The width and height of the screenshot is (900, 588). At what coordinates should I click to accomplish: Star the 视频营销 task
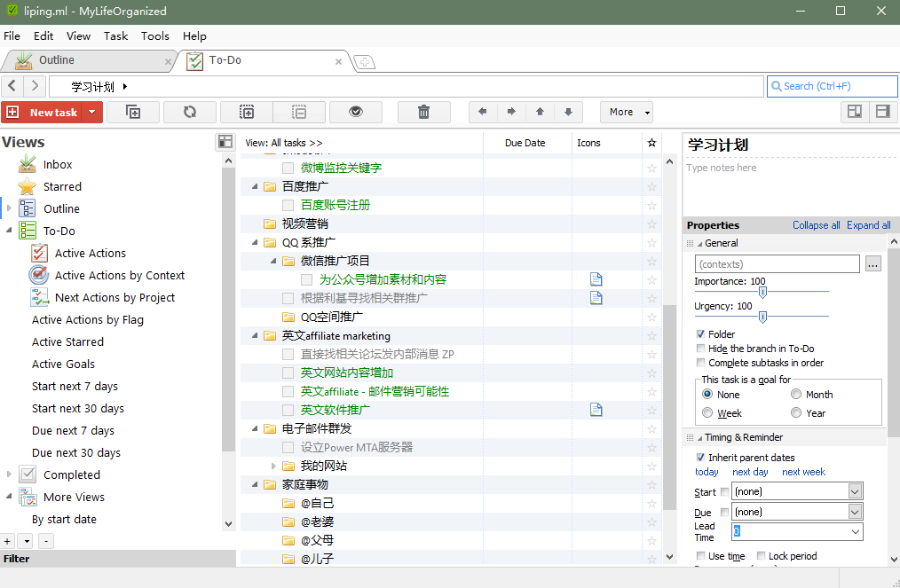651,223
